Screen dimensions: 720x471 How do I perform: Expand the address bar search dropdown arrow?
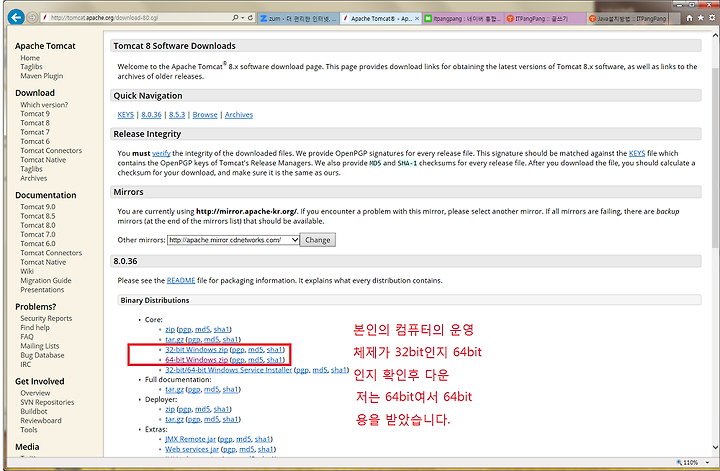coord(242,18)
